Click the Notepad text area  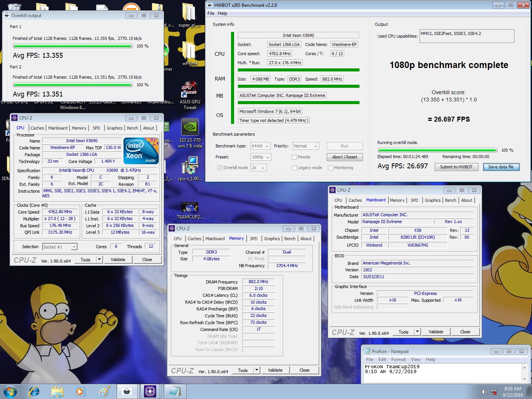[443, 373]
